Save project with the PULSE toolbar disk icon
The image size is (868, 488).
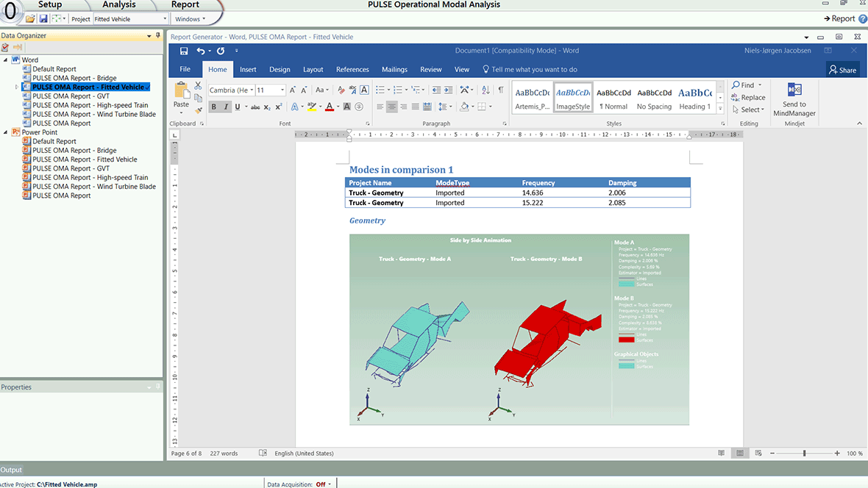coord(43,18)
